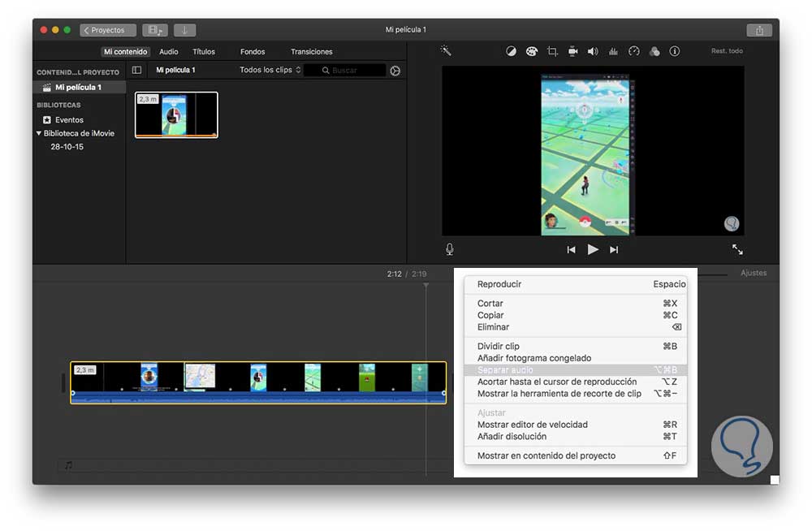Click Rest. todo reset button
Image resolution: width=812 pixels, height=531 pixels.
pos(727,51)
